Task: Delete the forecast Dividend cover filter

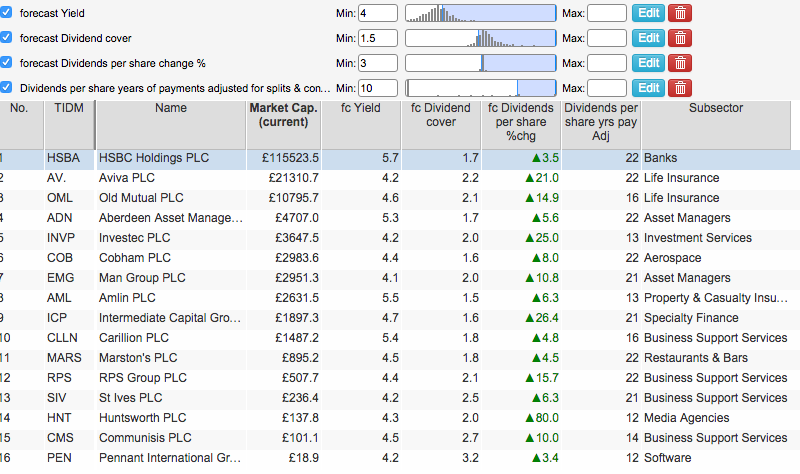Action: (x=680, y=38)
